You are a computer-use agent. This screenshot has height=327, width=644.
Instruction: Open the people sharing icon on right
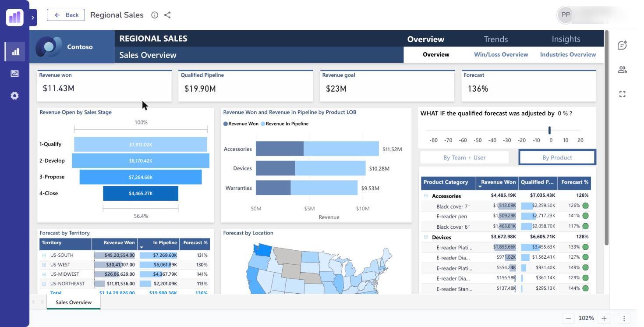pos(622,70)
